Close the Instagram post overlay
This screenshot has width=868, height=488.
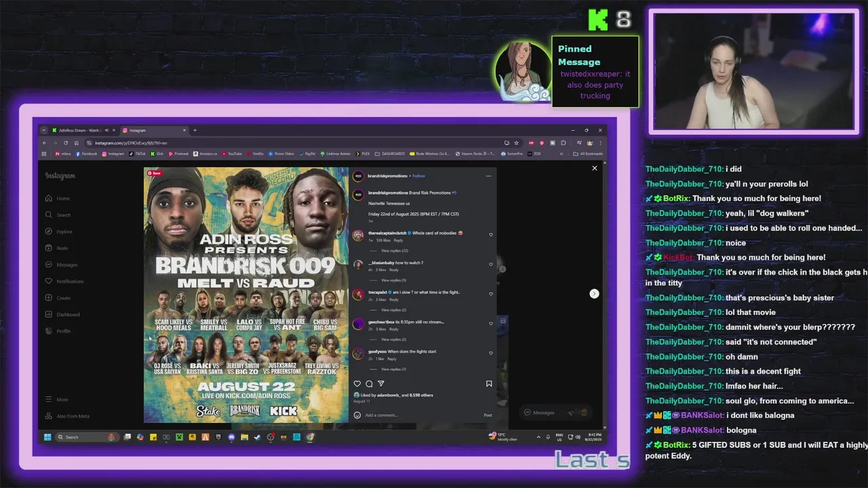[x=595, y=168]
